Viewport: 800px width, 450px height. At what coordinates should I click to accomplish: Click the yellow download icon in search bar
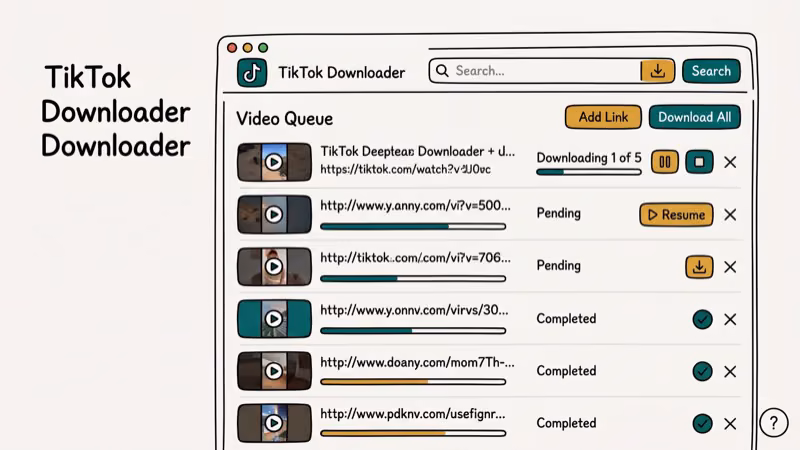point(658,70)
